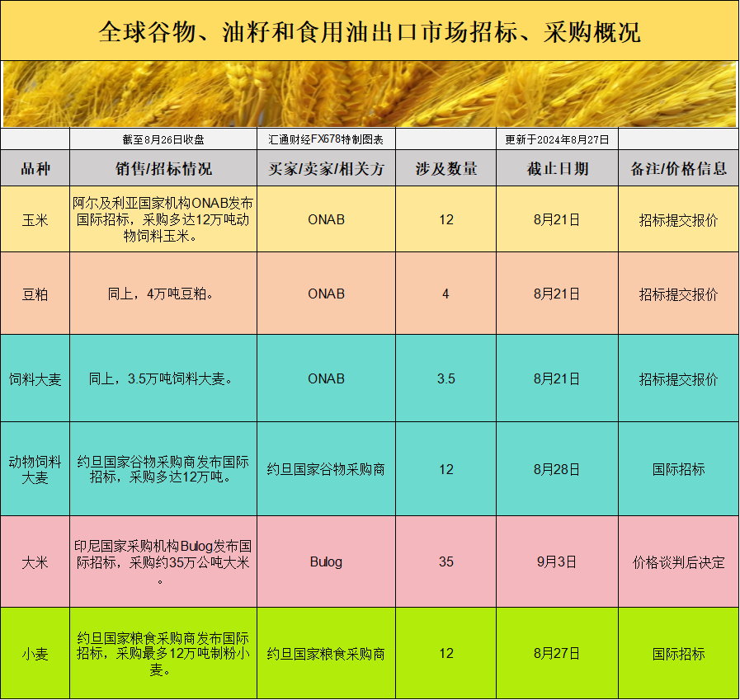Image resolution: width=740 pixels, height=700 pixels.
Task: Click the 截止日期 column header
Action: (557, 168)
